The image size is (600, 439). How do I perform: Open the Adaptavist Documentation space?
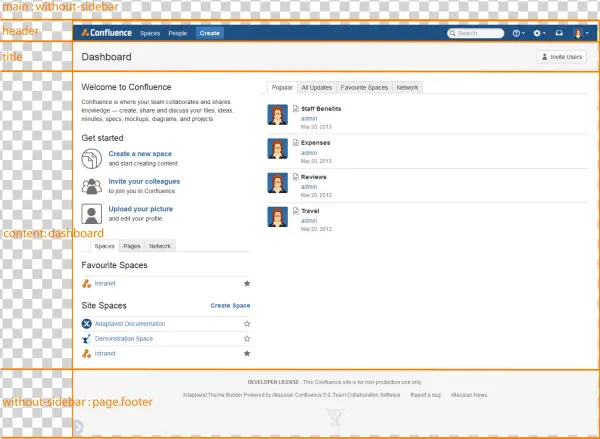click(130, 324)
